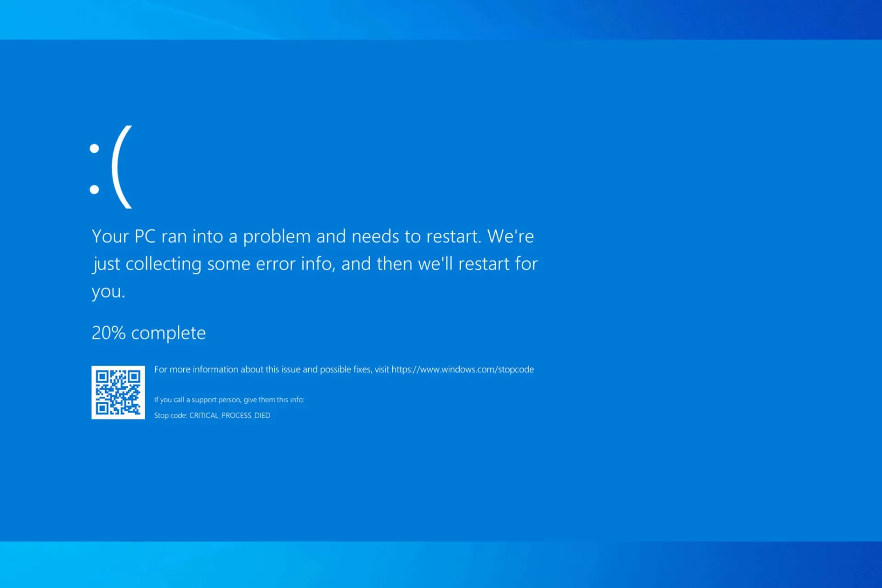Click the sad face emoticon
The image size is (882, 588).
(111, 167)
